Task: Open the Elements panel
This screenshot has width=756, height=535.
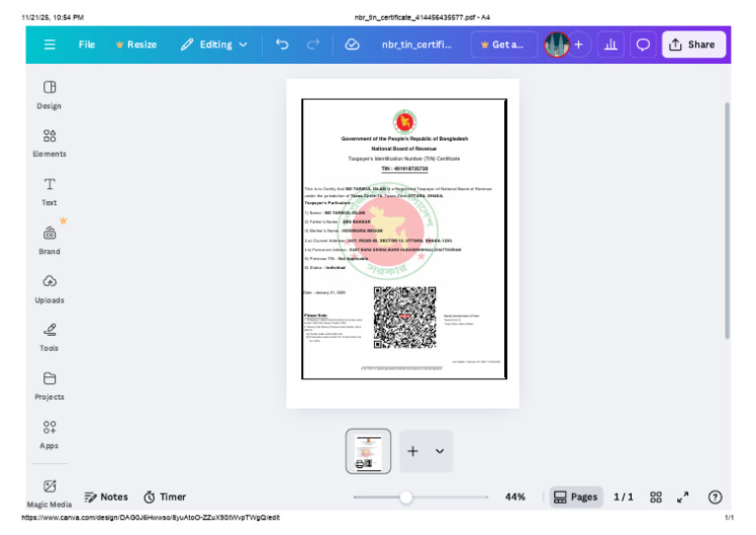Action: (x=49, y=143)
